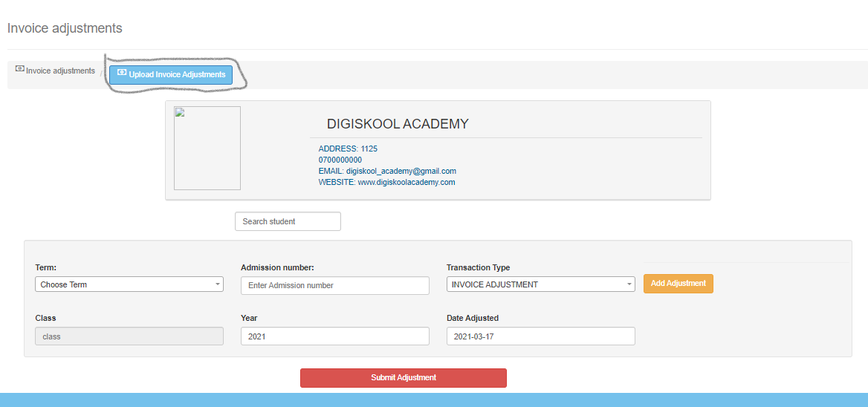Click the phone number 0700000000
868x407 pixels.
[x=340, y=160]
